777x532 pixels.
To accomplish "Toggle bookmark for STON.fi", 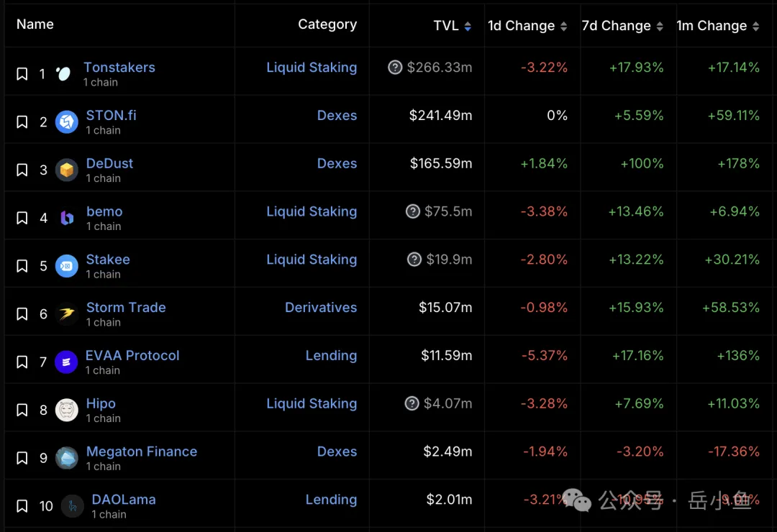I will (x=22, y=121).
